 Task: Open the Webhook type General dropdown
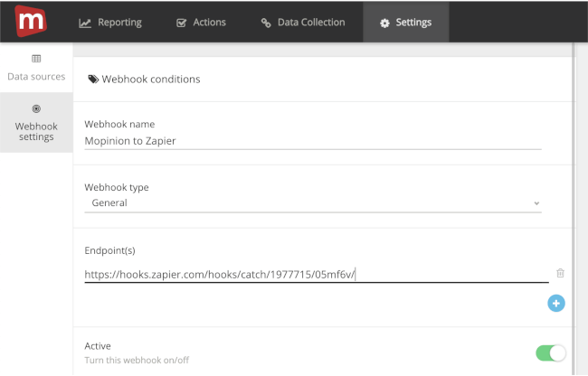tap(312, 203)
